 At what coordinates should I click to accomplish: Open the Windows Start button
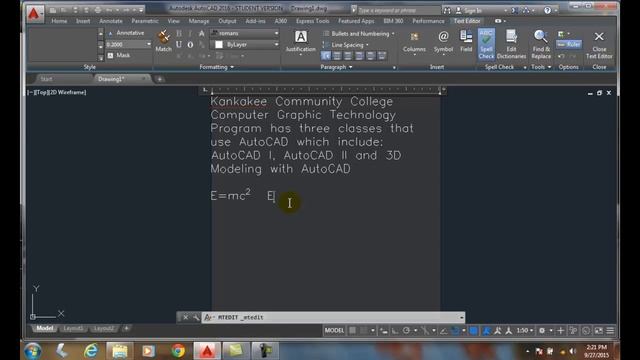pyautogui.click(x=33, y=351)
